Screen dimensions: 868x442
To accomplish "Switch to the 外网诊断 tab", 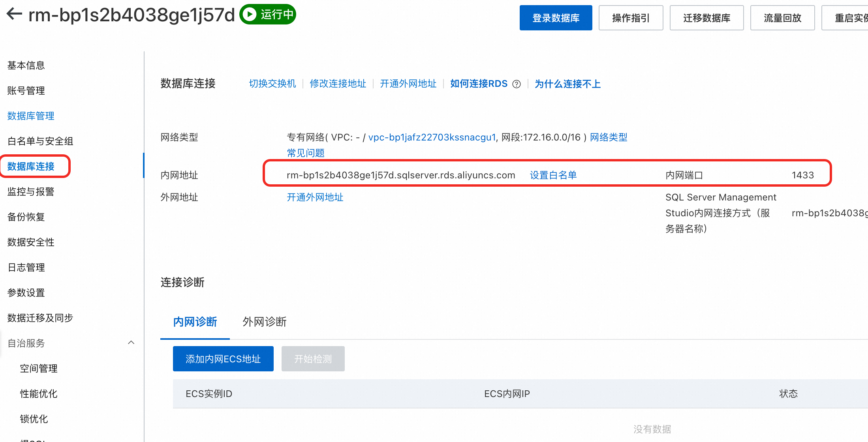I will (264, 322).
